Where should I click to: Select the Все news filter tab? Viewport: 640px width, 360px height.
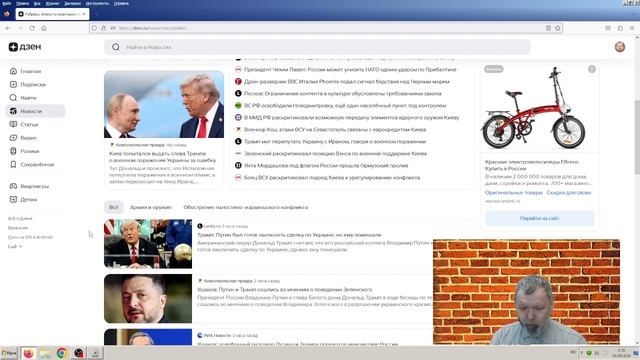pos(113,207)
